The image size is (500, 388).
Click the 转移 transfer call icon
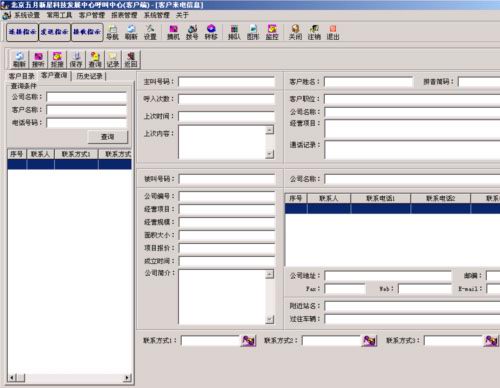tap(211, 32)
